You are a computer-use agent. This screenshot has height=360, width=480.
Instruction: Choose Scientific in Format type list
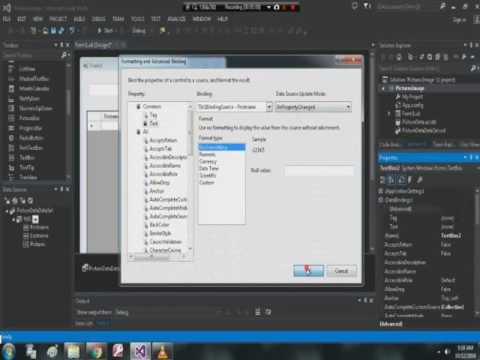point(208,175)
